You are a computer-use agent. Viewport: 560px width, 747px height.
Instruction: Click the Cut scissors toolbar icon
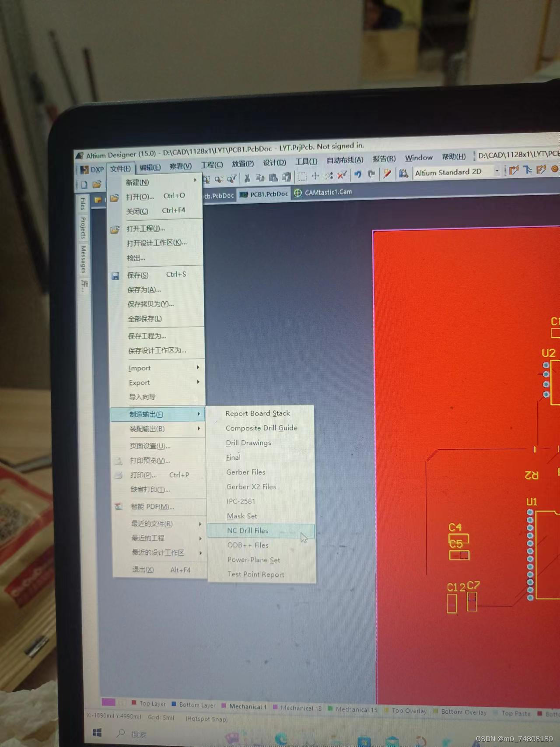(x=247, y=178)
